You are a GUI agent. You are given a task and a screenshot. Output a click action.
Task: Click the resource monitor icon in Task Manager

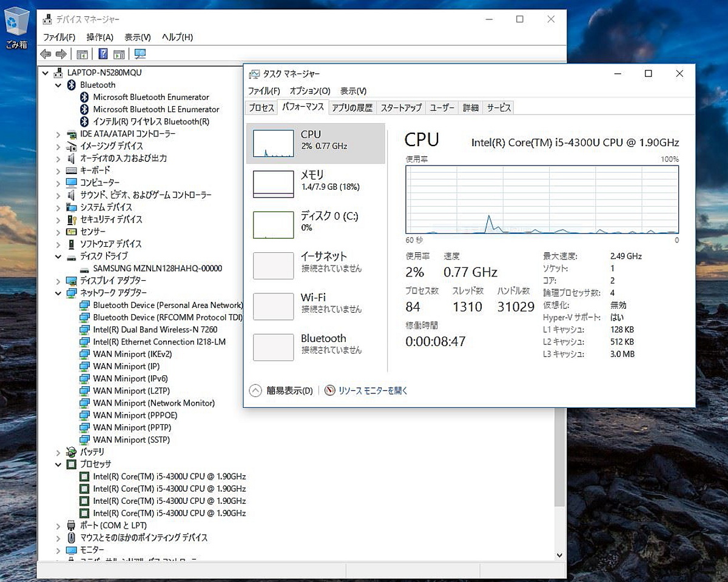coord(330,390)
